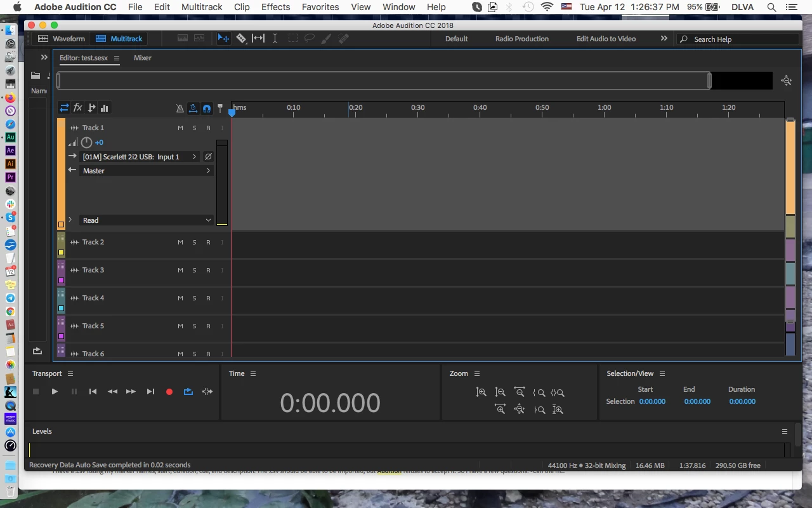Adjust Track 1 volume knob
The width and height of the screenshot is (812, 508).
(x=86, y=143)
